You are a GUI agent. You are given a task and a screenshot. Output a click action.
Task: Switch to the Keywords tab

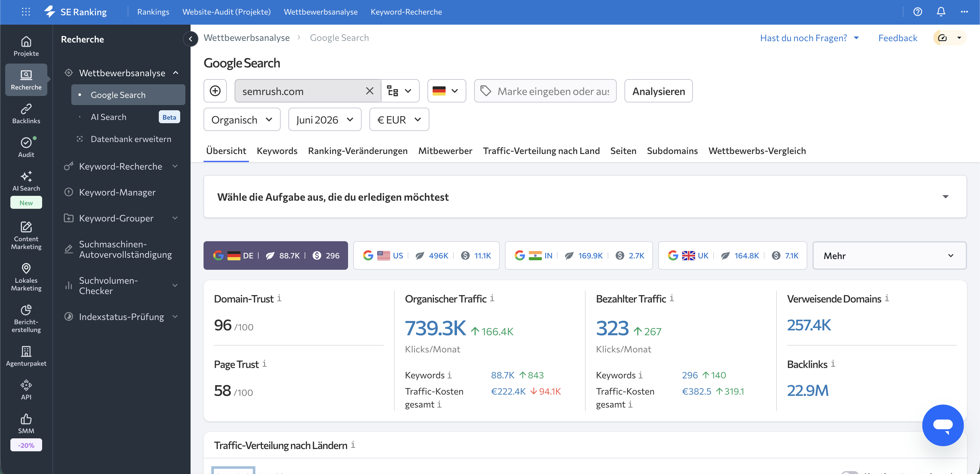click(277, 151)
